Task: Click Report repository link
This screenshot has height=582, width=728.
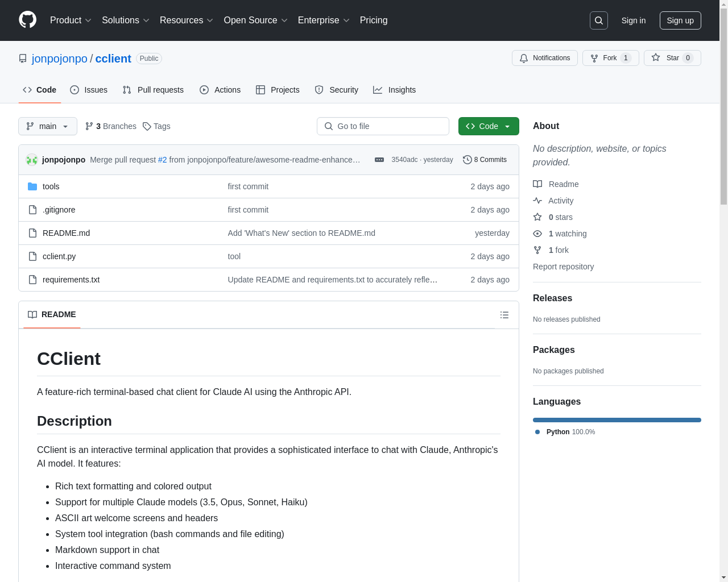Action: click(x=563, y=267)
